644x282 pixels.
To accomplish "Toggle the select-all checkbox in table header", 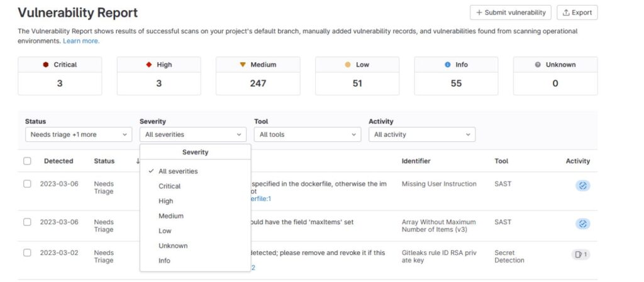I will 27,161.
